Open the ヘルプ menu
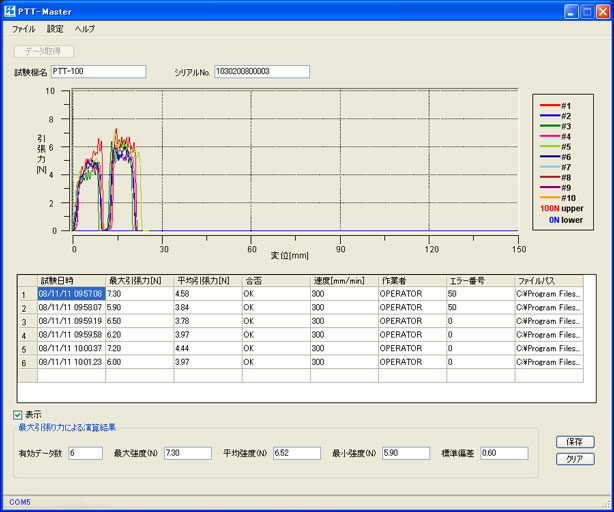 85,29
